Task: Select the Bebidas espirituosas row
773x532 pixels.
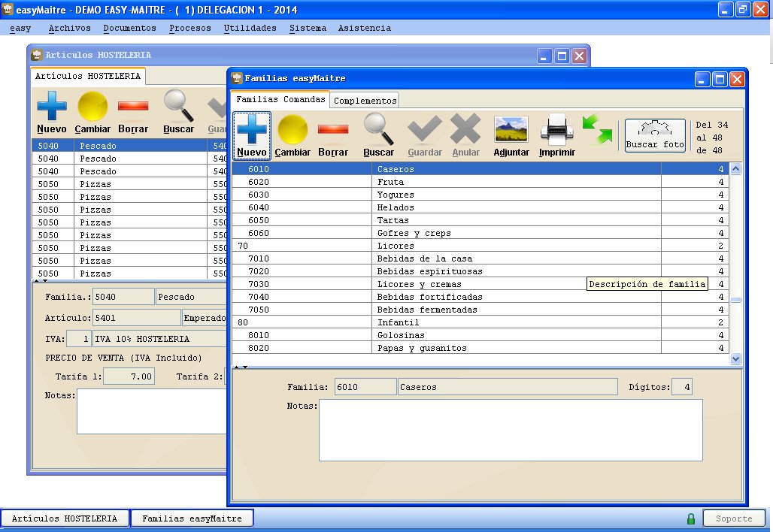Action: (x=480, y=271)
